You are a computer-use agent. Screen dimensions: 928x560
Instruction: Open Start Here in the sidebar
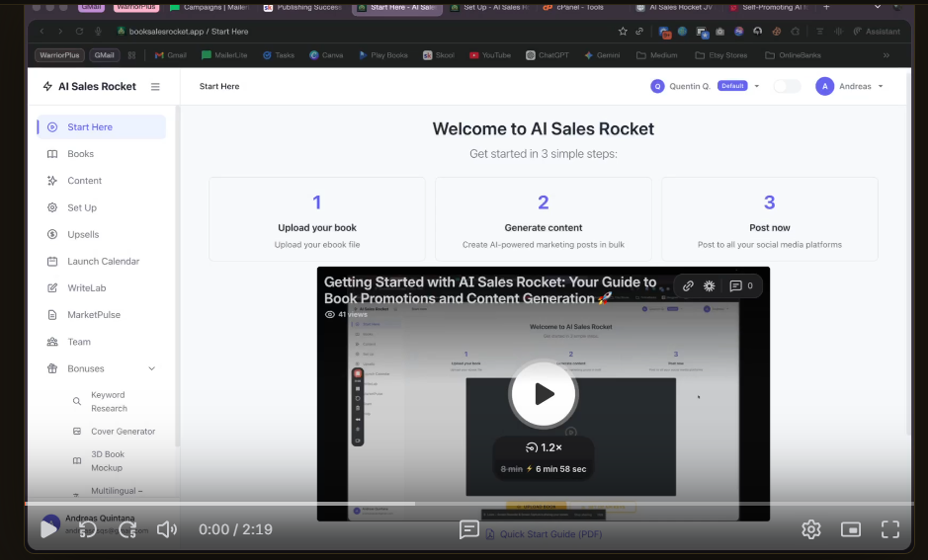pos(101,127)
